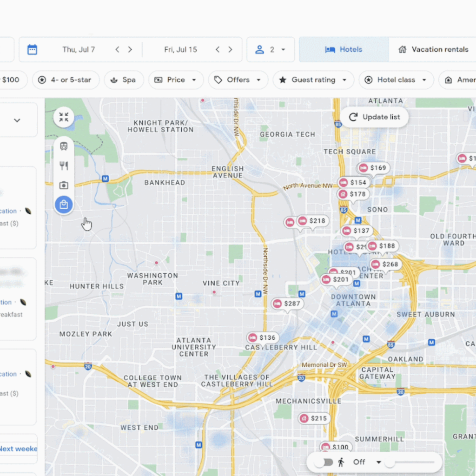Click the "GEORGIA TECH" map label
Viewport: 476px width, 476px height.
(287, 134)
